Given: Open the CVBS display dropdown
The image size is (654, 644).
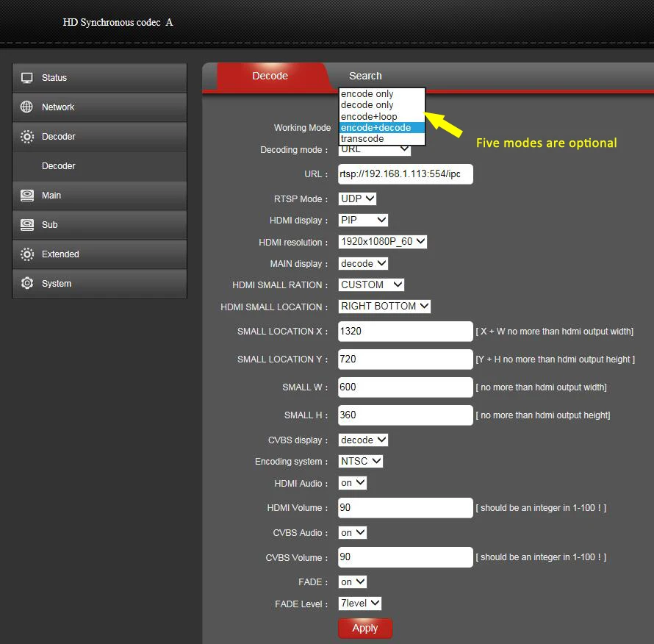Looking at the screenshot, I should tap(363, 440).
